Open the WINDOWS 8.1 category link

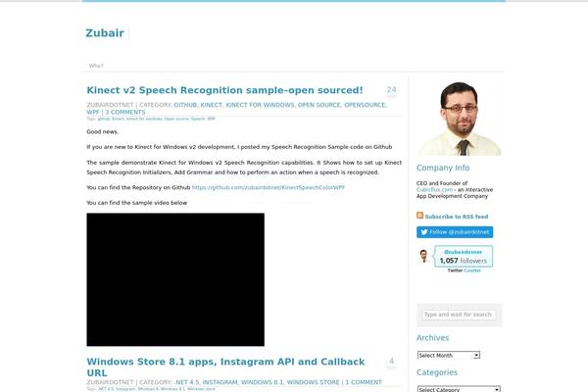point(262,382)
